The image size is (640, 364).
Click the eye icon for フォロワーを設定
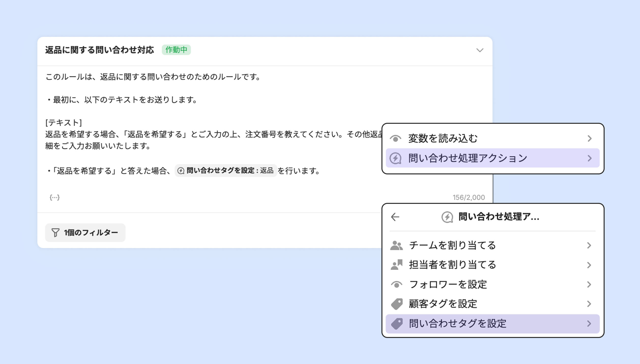396,284
